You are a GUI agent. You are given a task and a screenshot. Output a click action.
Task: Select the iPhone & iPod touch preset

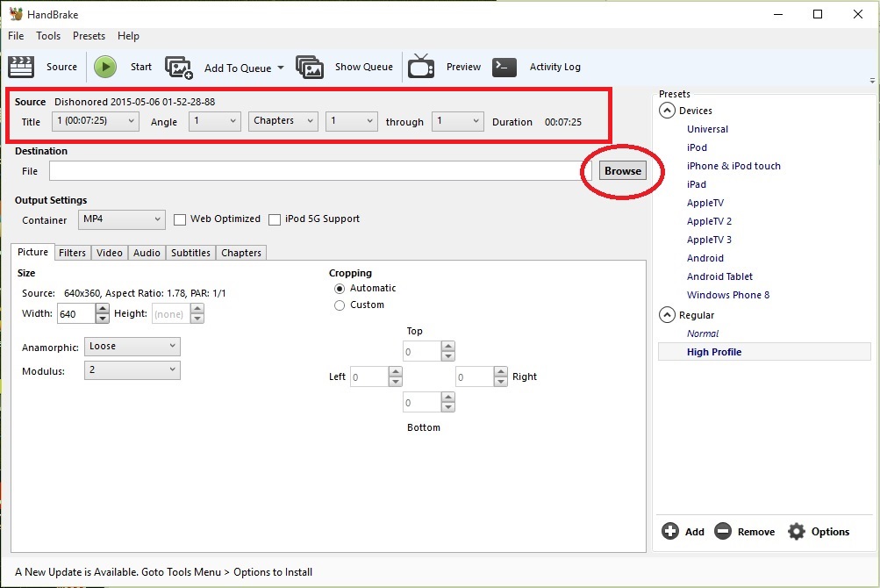[733, 166]
